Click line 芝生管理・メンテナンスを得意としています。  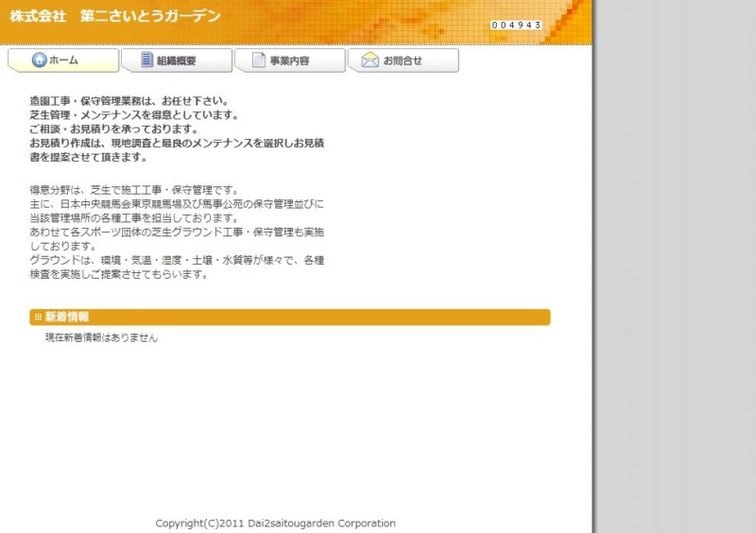(134, 115)
